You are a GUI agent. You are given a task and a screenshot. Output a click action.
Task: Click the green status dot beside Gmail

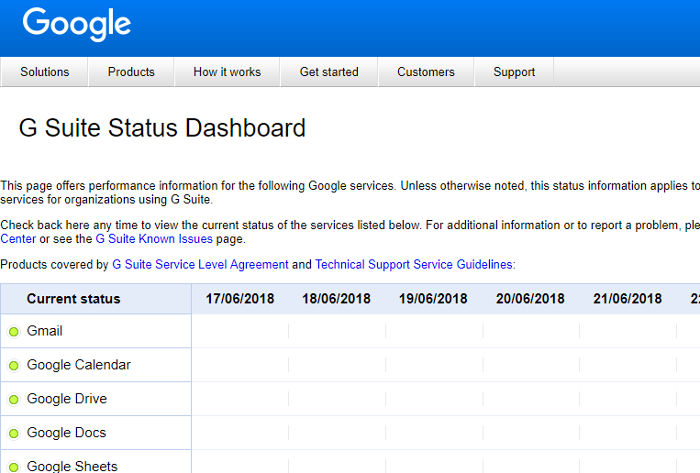(14, 332)
